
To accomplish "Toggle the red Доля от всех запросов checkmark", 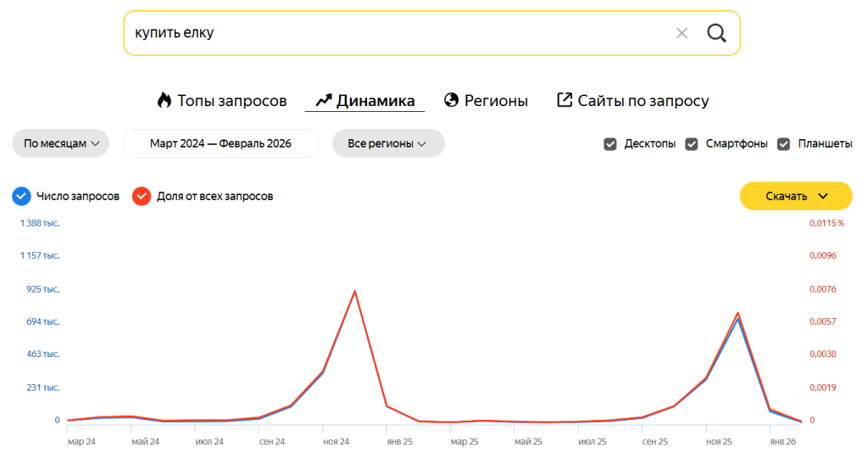I will pyautogui.click(x=142, y=196).
